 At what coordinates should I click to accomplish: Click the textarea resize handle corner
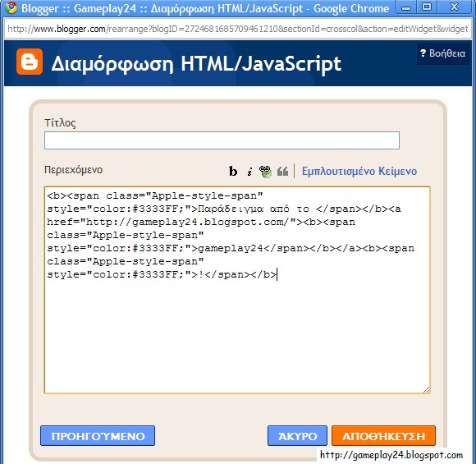tap(426, 389)
